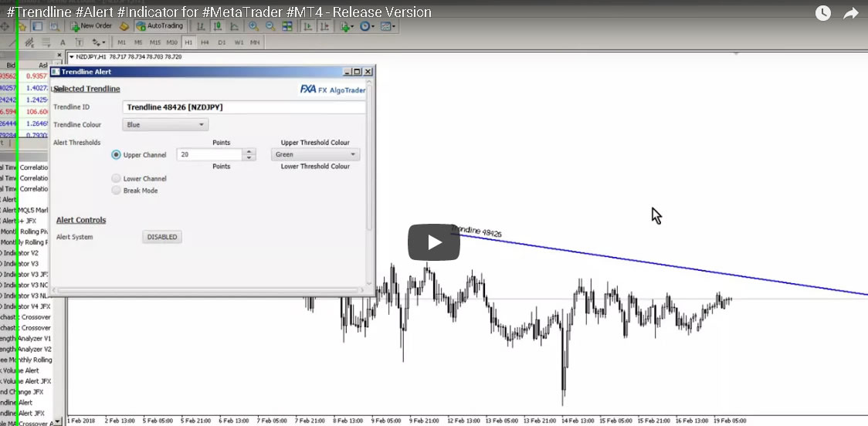Select the H1 timeframe
The width and height of the screenshot is (868, 426).
click(x=188, y=42)
